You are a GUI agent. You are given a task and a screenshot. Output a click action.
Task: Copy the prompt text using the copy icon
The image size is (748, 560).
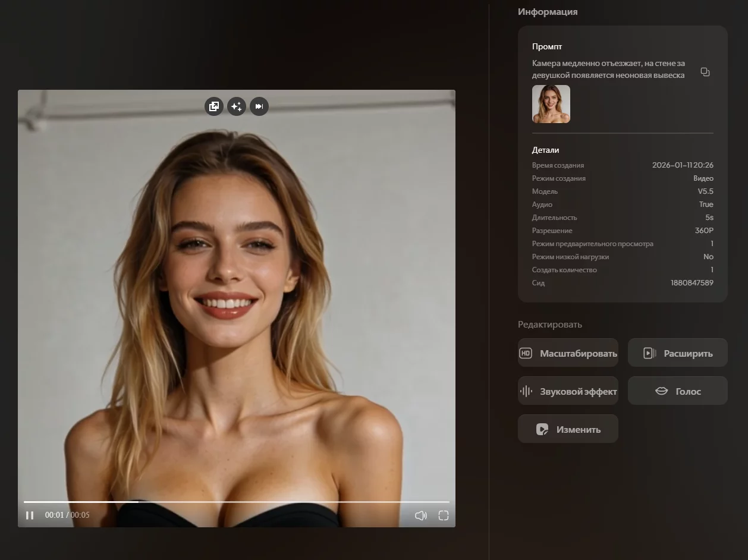point(705,72)
